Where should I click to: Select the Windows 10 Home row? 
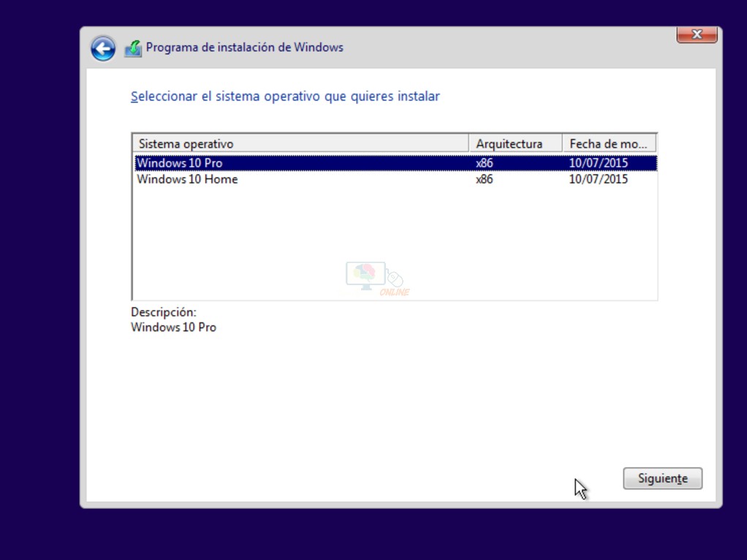[396, 179]
